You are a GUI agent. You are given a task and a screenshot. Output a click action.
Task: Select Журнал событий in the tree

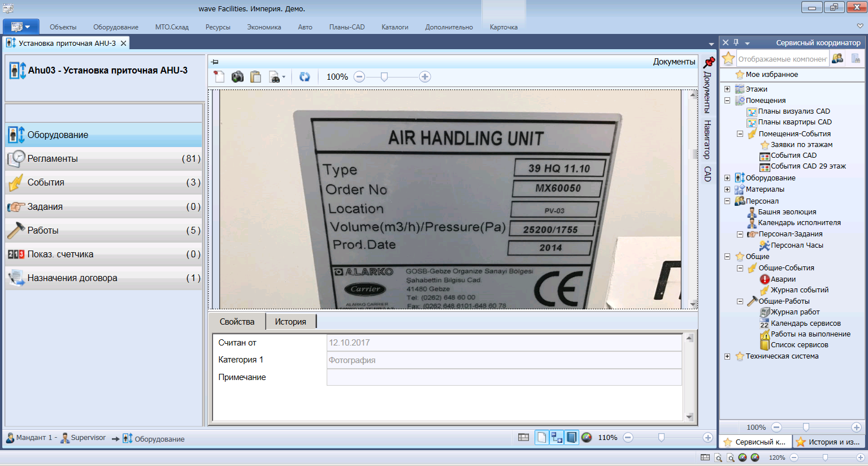pos(800,290)
